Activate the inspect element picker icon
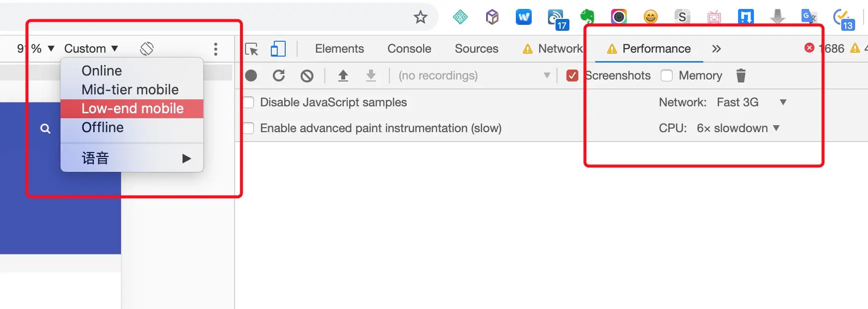This screenshot has height=309, width=868. pyautogui.click(x=252, y=49)
